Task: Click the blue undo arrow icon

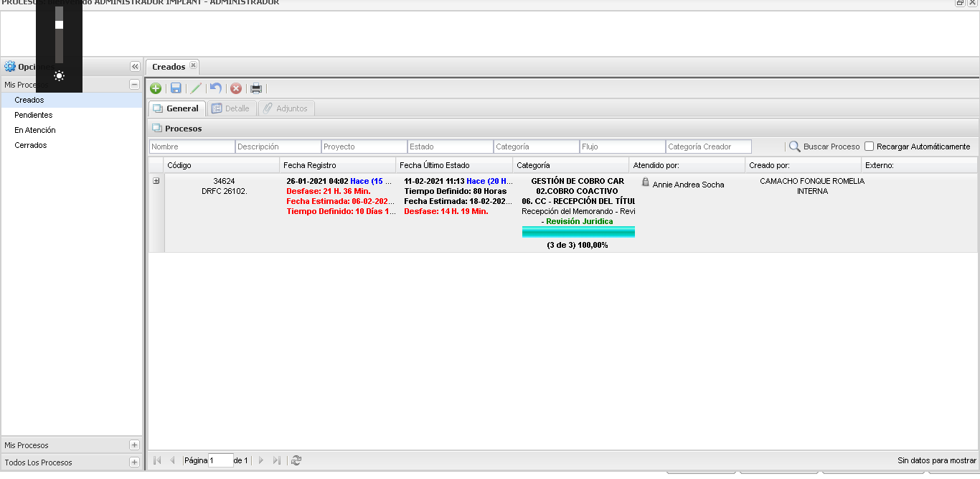Action: coord(215,88)
